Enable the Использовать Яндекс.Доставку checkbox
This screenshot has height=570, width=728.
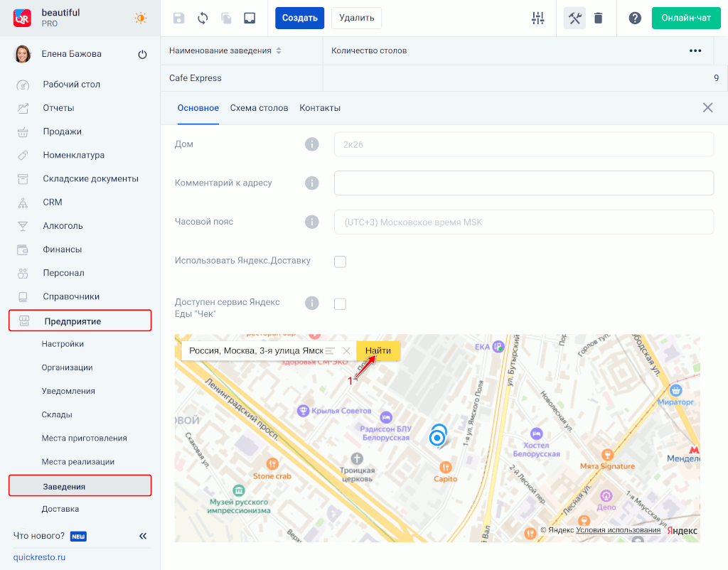[x=340, y=262]
